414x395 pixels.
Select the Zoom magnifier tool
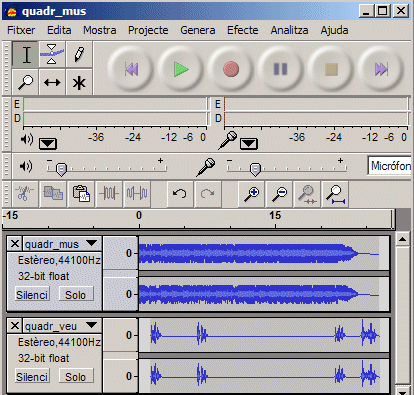(x=25, y=82)
